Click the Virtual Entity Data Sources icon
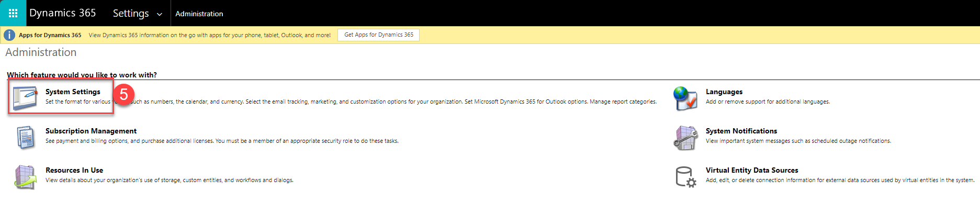The image size is (980, 214). 685,176
